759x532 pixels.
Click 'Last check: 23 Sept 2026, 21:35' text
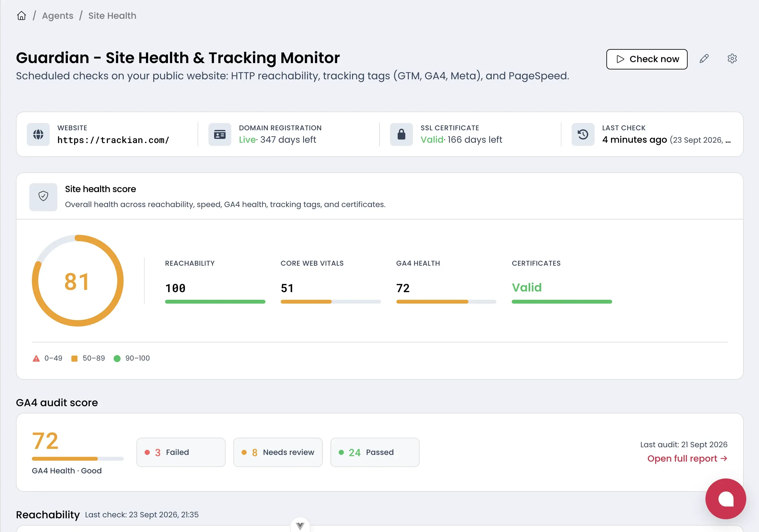click(x=142, y=515)
